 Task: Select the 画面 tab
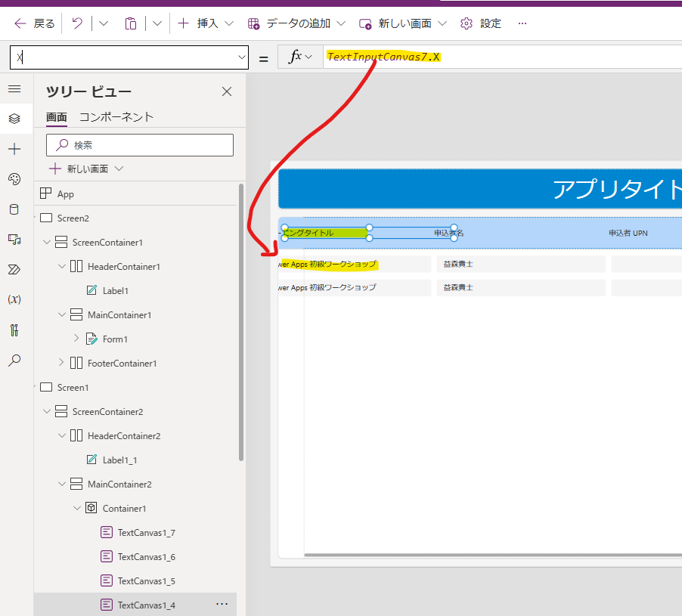pos(57,117)
